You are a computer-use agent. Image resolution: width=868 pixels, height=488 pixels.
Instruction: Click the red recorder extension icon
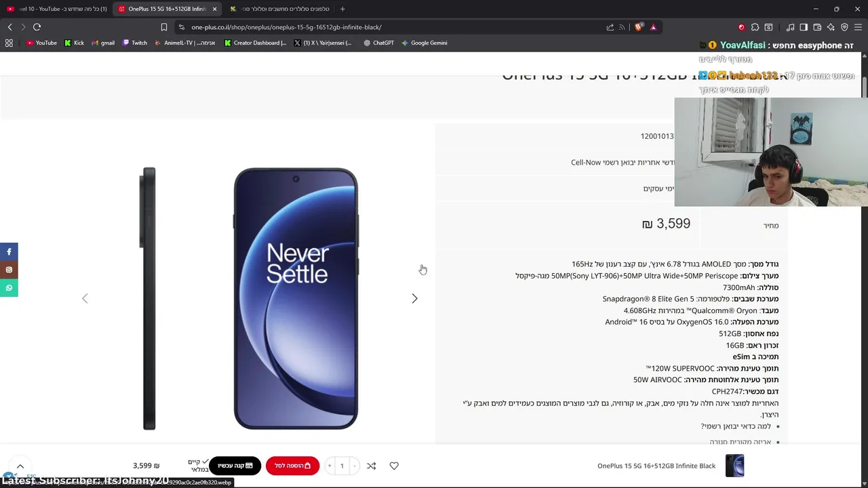coord(741,27)
